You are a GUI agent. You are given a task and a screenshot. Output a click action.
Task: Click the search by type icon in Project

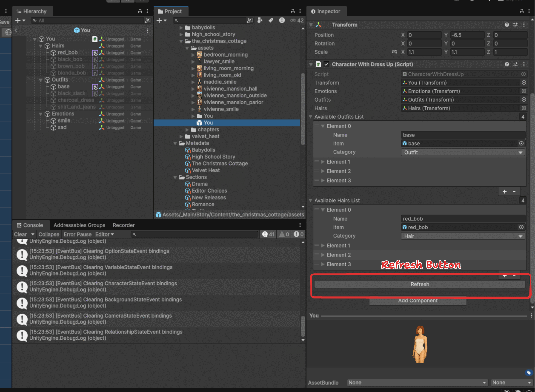tap(260, 20)
